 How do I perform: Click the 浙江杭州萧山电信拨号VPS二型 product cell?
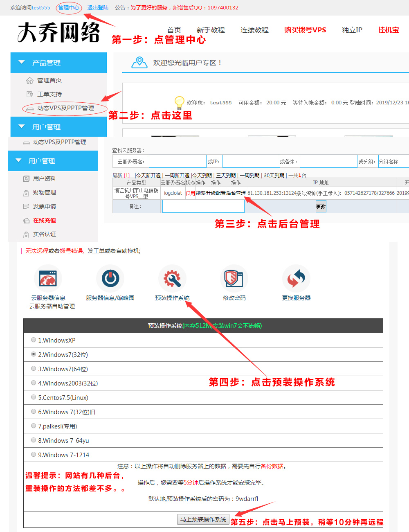[137, 193]
